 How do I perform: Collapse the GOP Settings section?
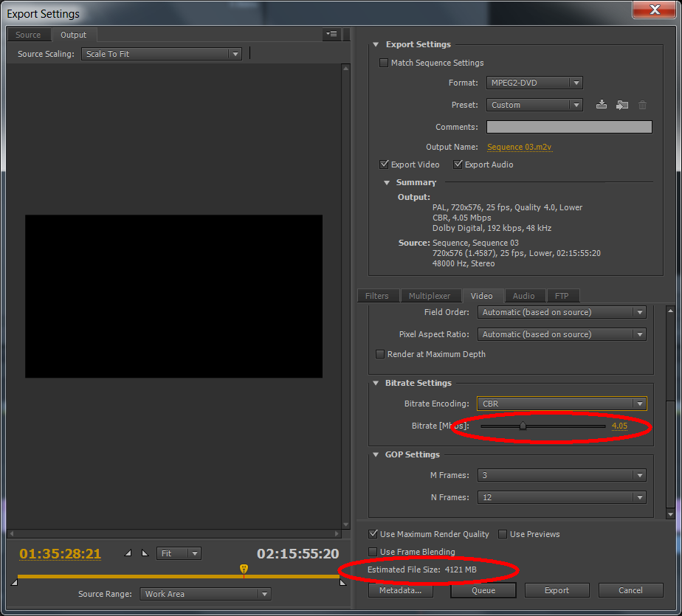[376, 454]
